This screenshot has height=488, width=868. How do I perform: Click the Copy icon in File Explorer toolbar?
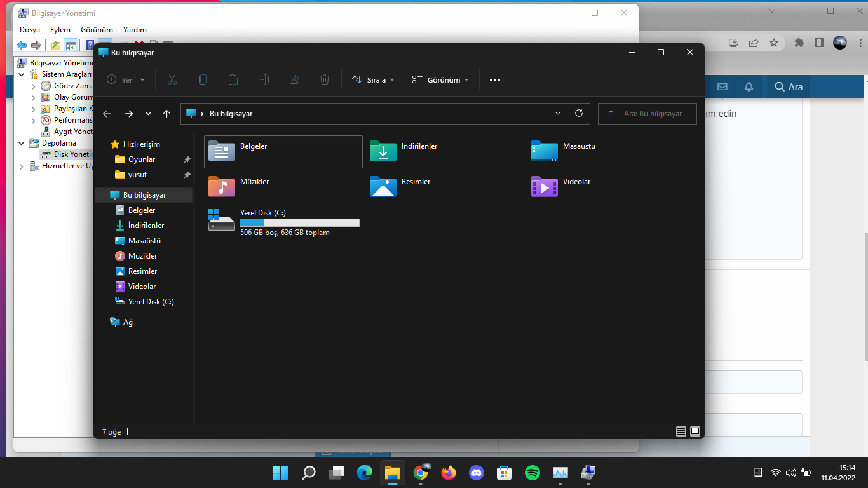click(203, 80)
